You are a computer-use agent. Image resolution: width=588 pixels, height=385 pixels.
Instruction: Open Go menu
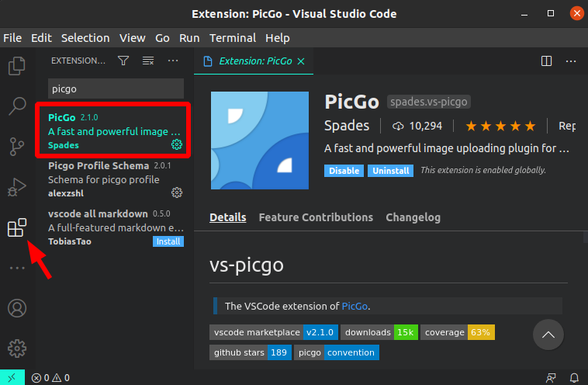click(x=162, y=38)
